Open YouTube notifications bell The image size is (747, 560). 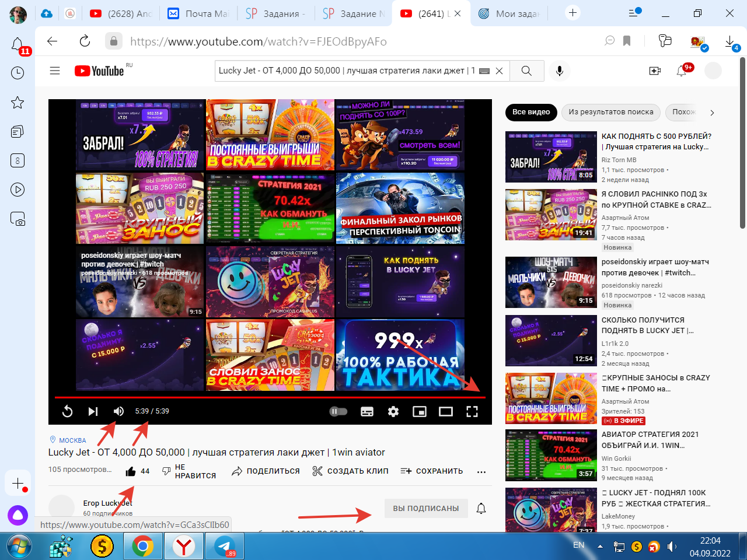point(681,71)
